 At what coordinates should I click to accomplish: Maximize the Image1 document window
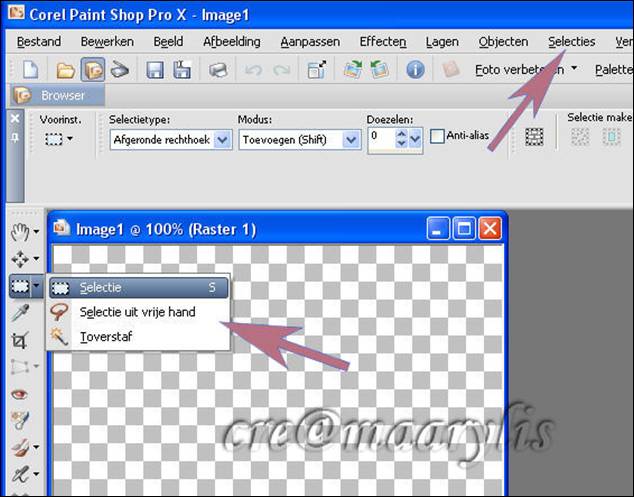coord(464,229)
